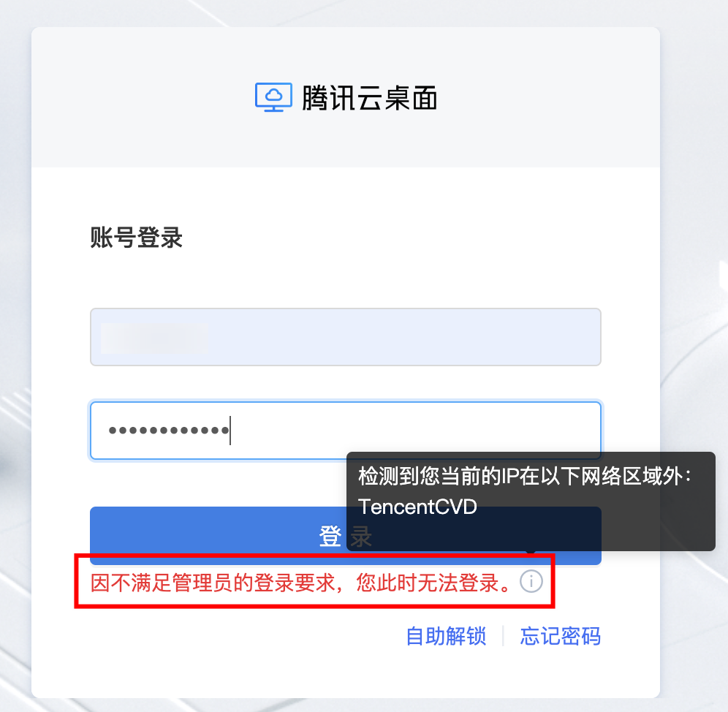Click the username input field

(x=346, y=337)
